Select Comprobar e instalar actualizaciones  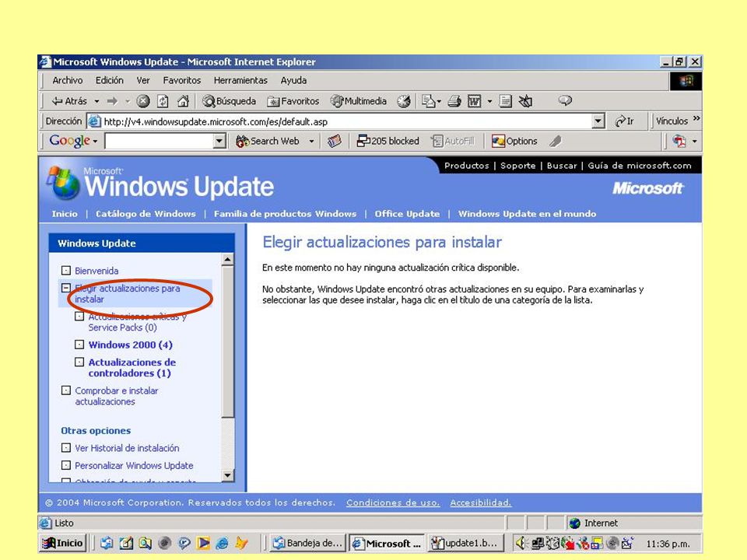[117, 396]
